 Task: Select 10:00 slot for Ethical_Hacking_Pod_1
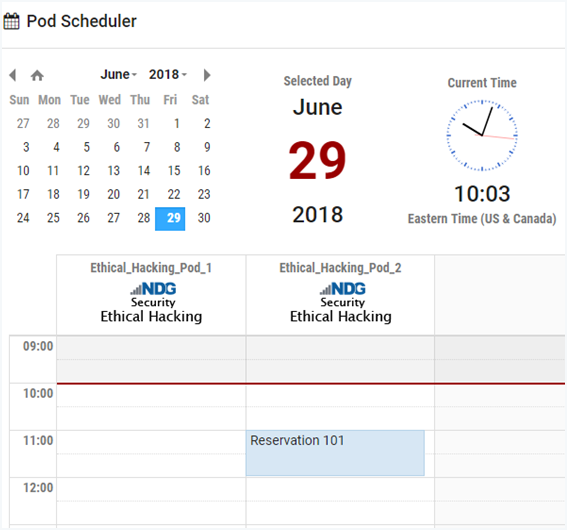[x=151, y=407]
